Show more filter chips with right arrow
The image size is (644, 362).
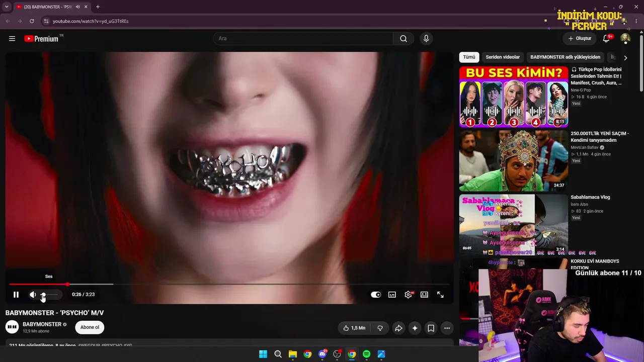pos(625,58)
